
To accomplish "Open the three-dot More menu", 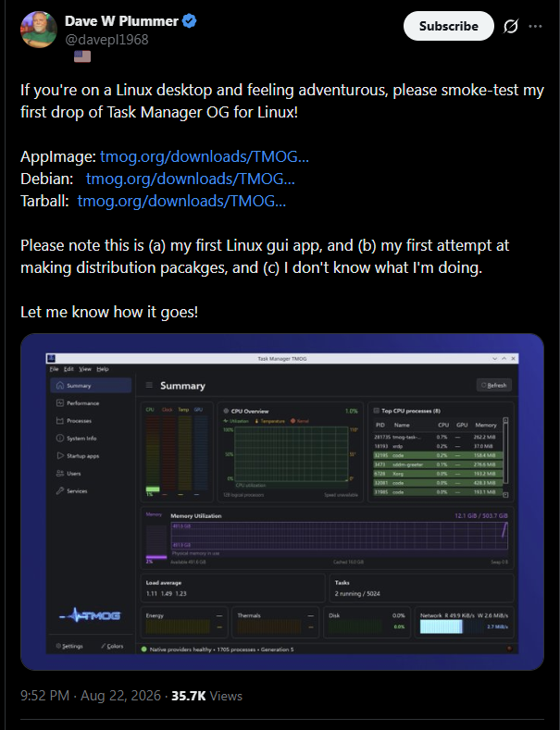I will click(x=535, y=26).
